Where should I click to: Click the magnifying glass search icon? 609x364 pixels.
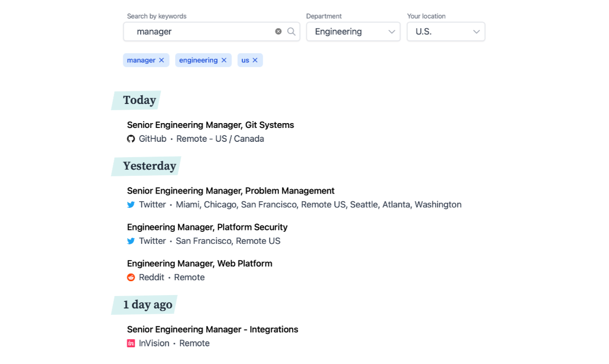pyautogui.click(x=291, y=32)
